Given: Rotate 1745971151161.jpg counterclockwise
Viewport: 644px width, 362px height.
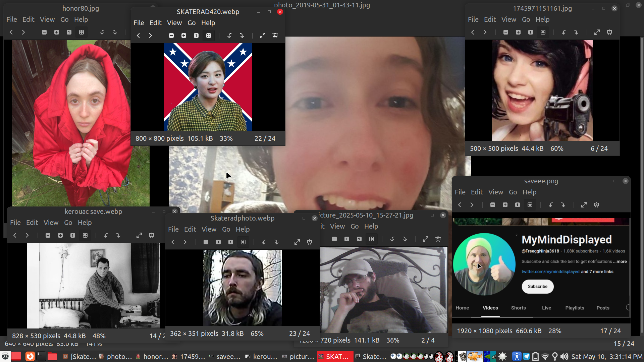Looking at the screenshot, I should point(564,32).
